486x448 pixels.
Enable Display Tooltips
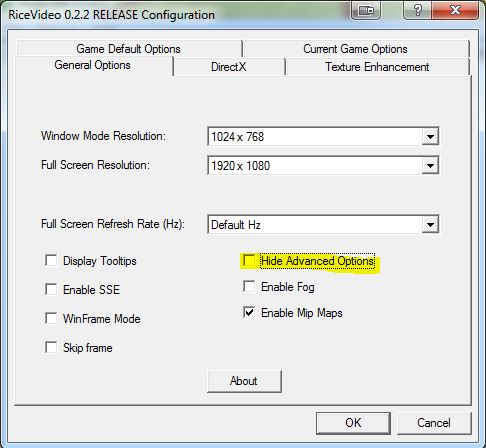[51, 260]
